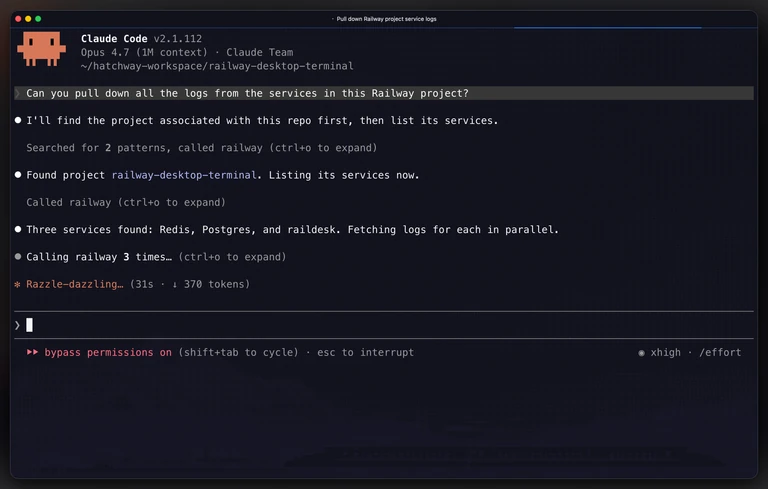Expand the 'Called railway' collapsed line
Viewport: 768px width, 489px height.
tap(126, 202)
